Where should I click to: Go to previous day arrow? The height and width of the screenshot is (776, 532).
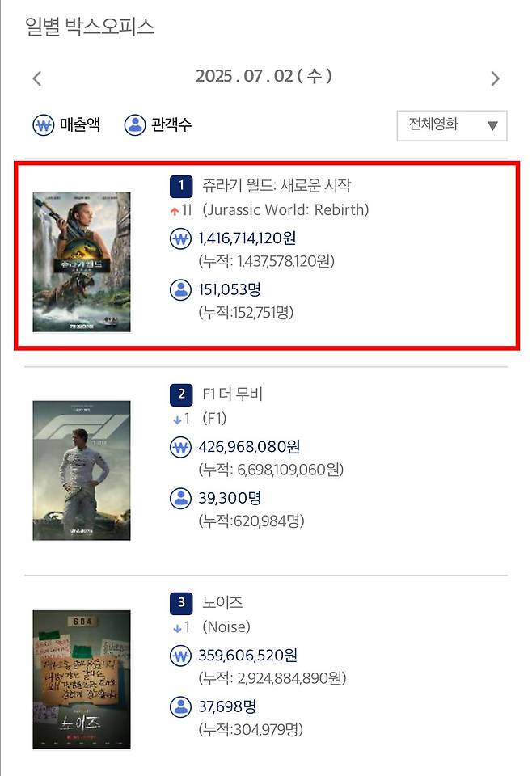point(36,78)
